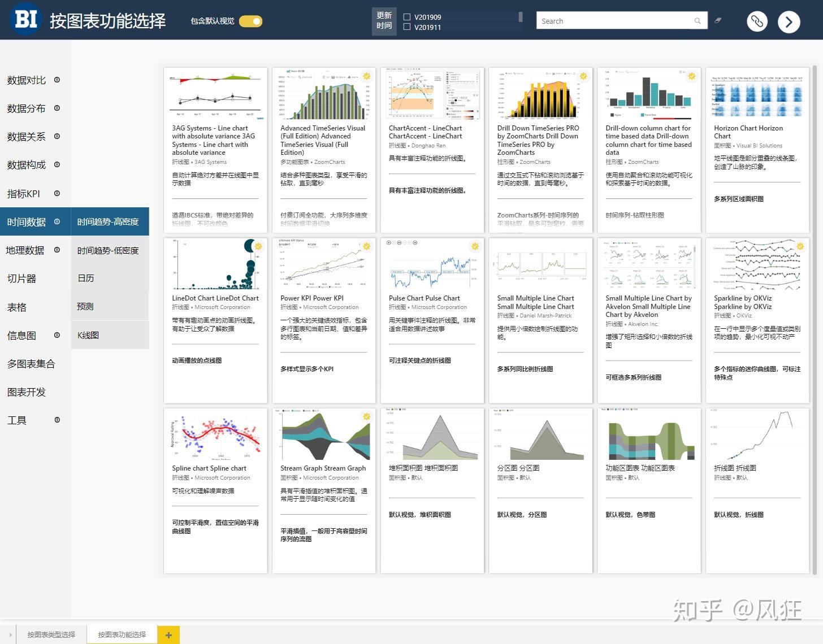Select the 时间趋势-低密度 submenu item
Screen dimensions: 823x644
point(110,250)
